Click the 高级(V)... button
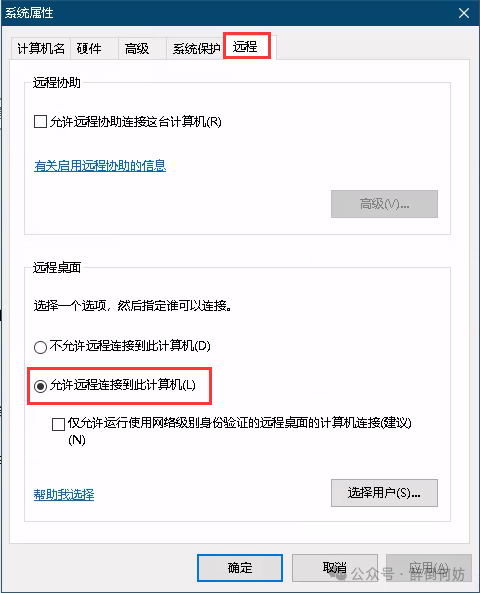480x593 pixels. (384, 204)
